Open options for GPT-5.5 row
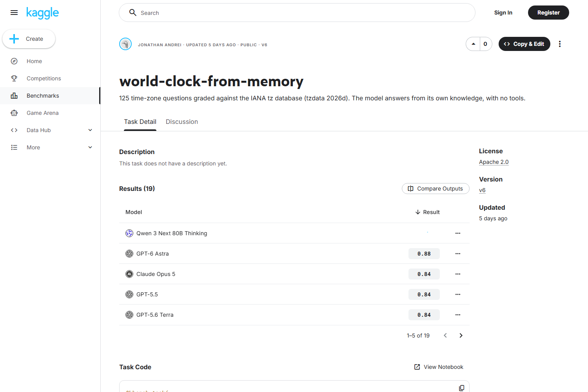 click(x=457, y=294)
